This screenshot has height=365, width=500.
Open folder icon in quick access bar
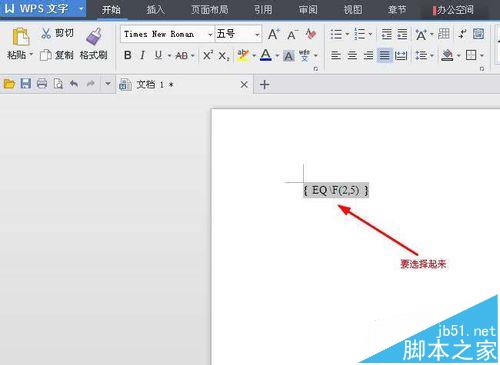9,83
